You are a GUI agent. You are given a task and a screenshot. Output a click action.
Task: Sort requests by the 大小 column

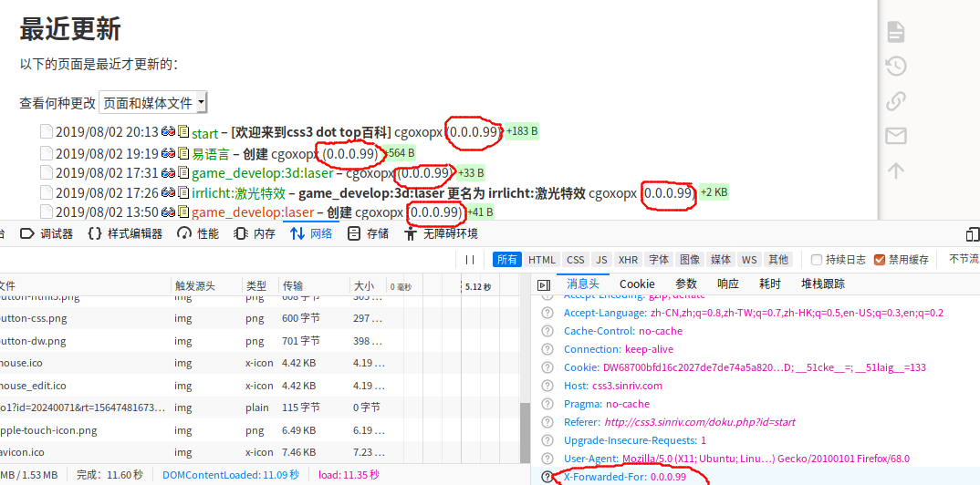pos(368,286)
